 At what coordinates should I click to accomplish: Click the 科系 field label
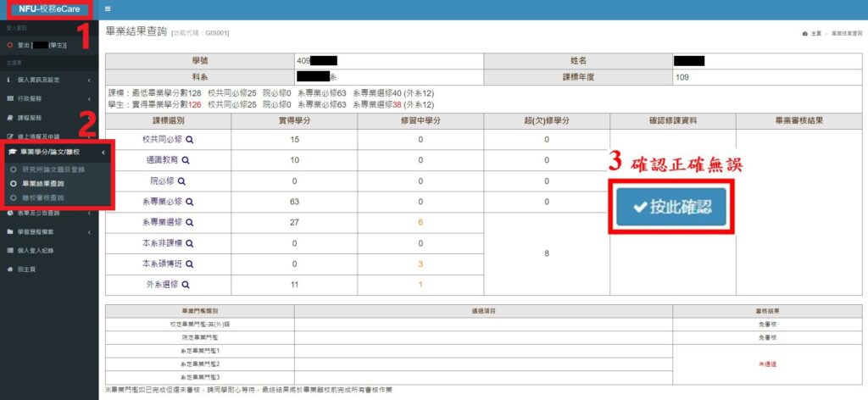200,77
